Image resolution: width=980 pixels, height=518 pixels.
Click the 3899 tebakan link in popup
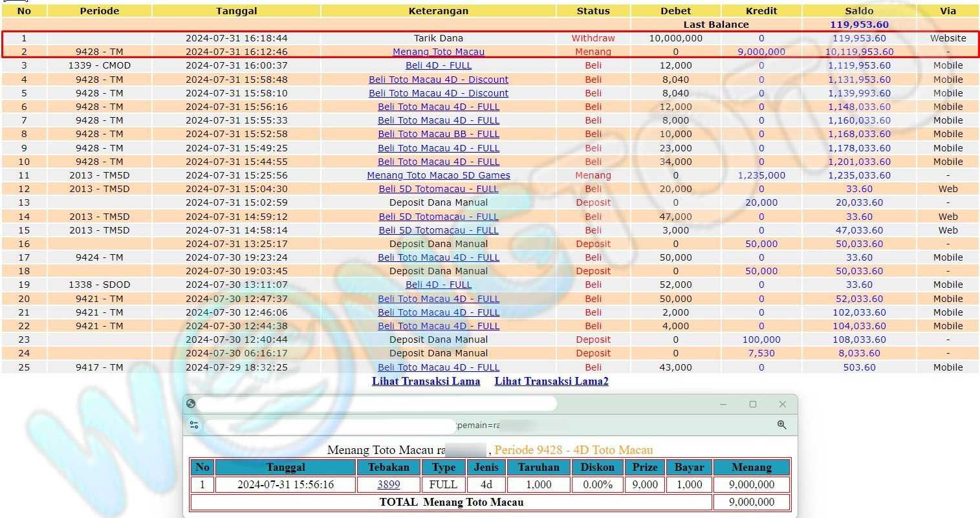click(x=388, y=484)
